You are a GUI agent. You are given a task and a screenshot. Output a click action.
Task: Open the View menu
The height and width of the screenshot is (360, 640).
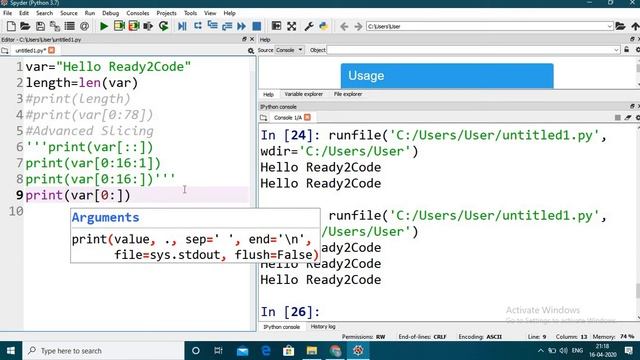[210, 13]
